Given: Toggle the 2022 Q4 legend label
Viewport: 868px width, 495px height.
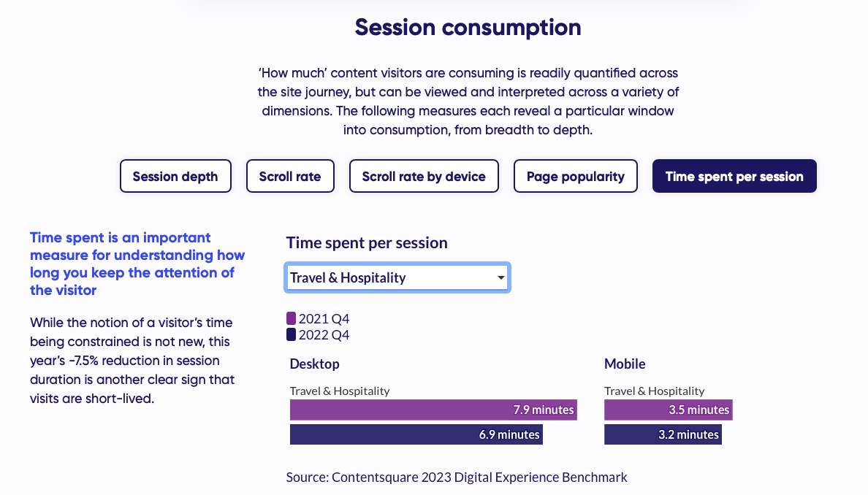Looking at the screenshot, I should tap(324, 335).
